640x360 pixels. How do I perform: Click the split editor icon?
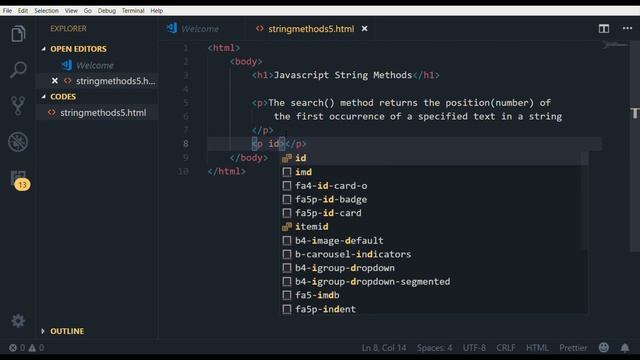(x=604, y=29)
